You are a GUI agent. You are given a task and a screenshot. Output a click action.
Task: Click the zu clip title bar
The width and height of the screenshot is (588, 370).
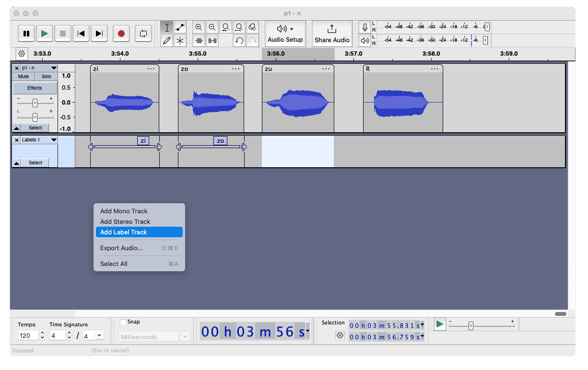click(x=298, y=69)
